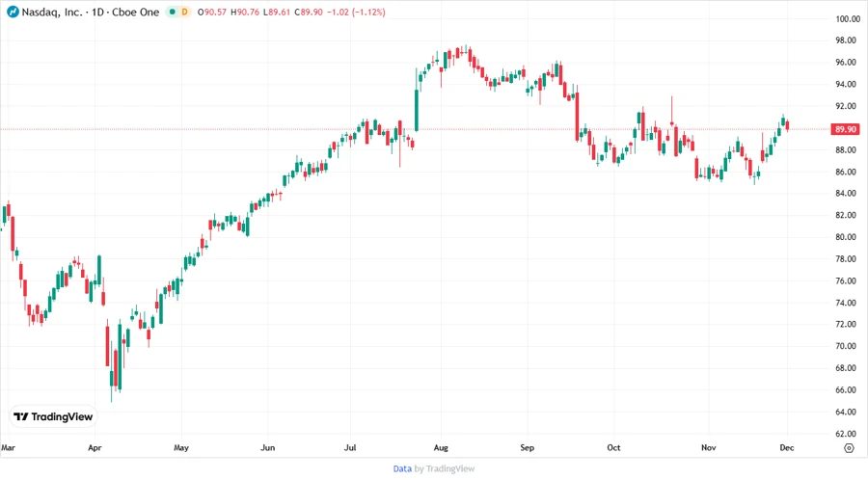Click the 84.00 price axis label
This screenshot has width=868, height=480.
pos(846,193)
